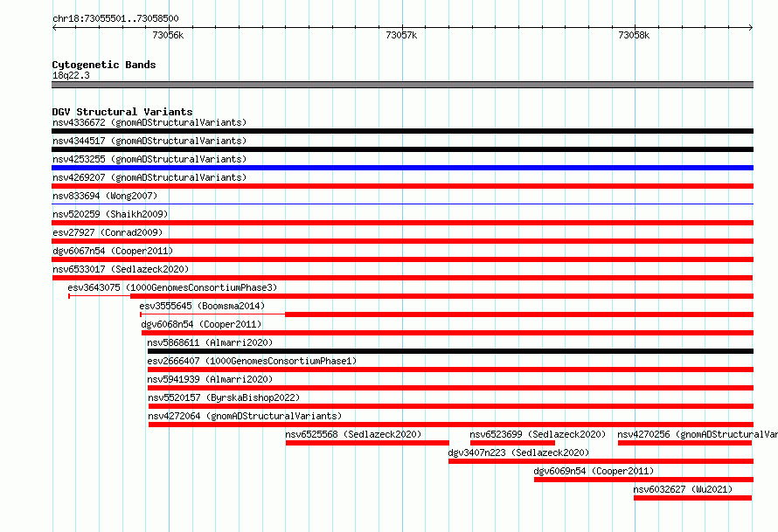Open the nsv6032627 (Wu2021) label
The width and height of the screenshot is (778, 532).
click(683, 489)
